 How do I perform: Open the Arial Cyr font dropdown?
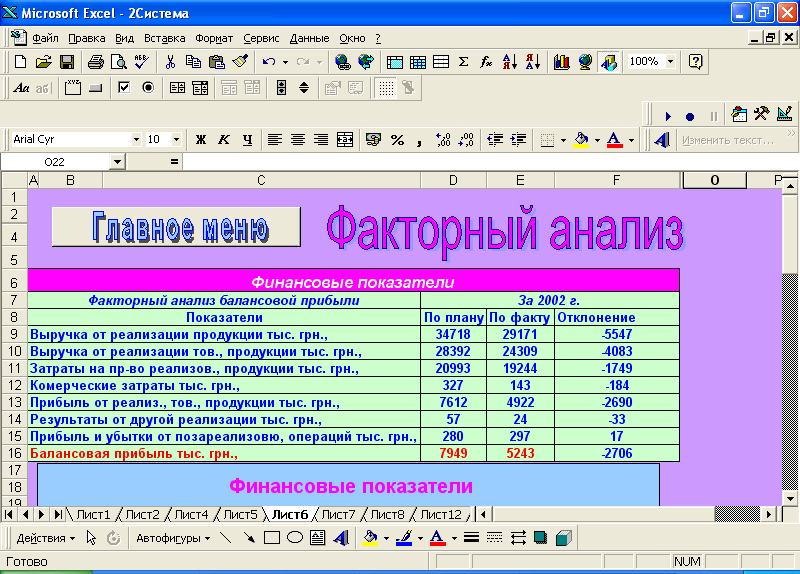[136, 139]
